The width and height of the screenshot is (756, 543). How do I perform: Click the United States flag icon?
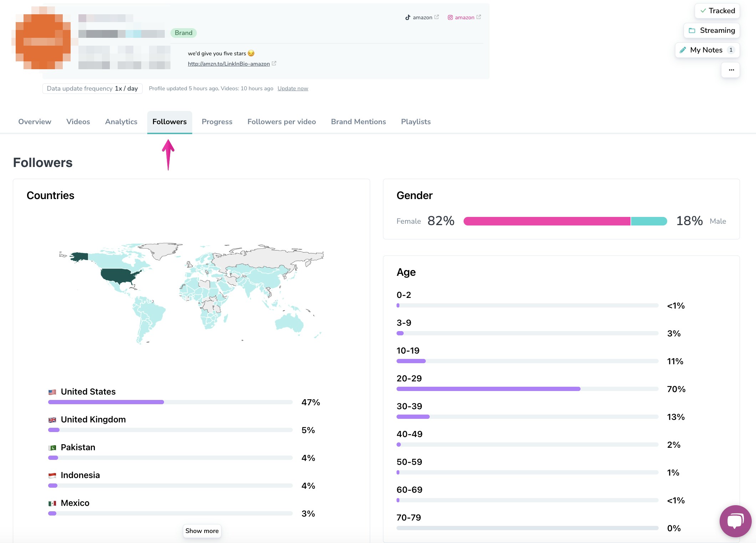(x=52, y=392)
